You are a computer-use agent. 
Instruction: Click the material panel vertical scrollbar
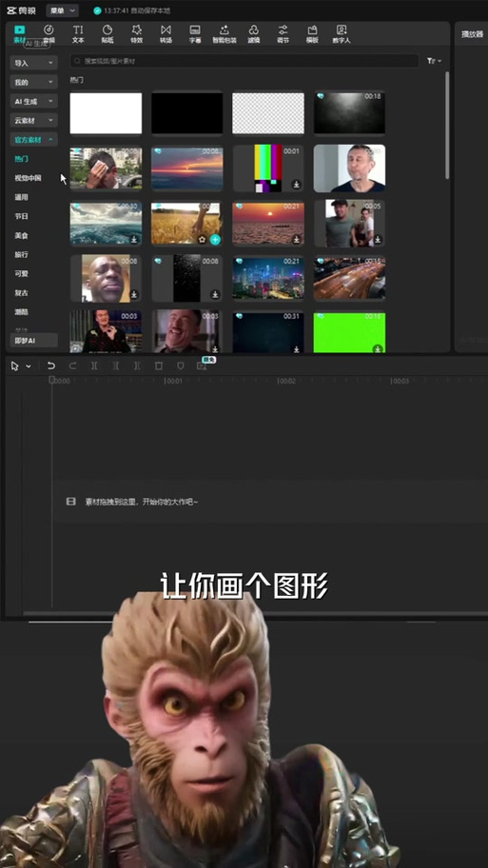[447, 125]
